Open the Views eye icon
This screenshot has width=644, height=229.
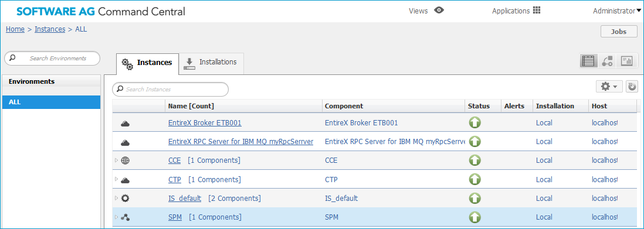[x=439, y=11]
